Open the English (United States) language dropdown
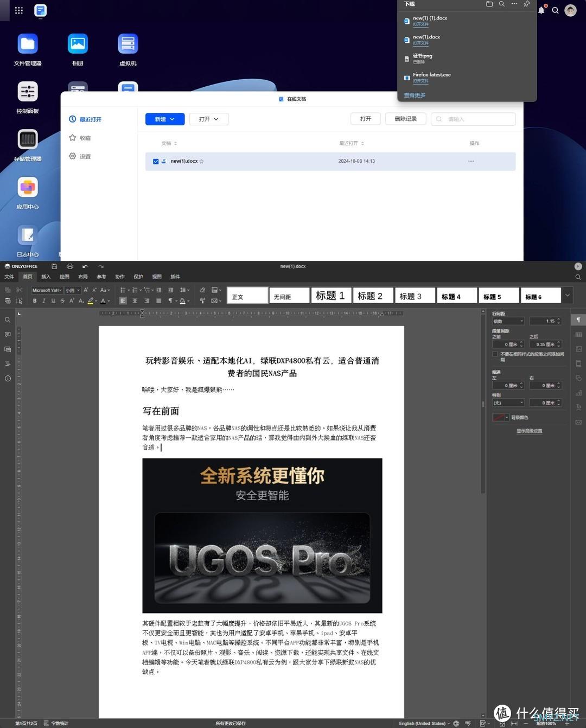 point(424,723)
